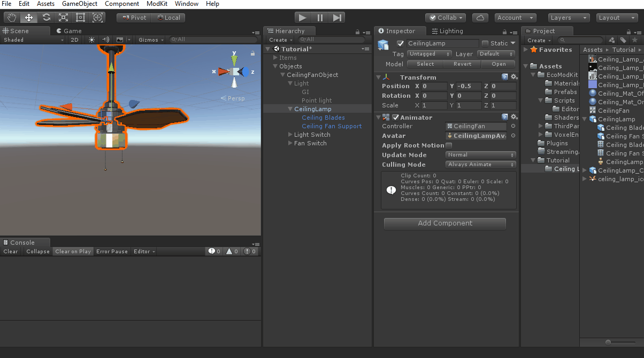Viewport: 644px width, 358px height.
Task: Disable the Animator component checkbox
Action: click(396, 118)
